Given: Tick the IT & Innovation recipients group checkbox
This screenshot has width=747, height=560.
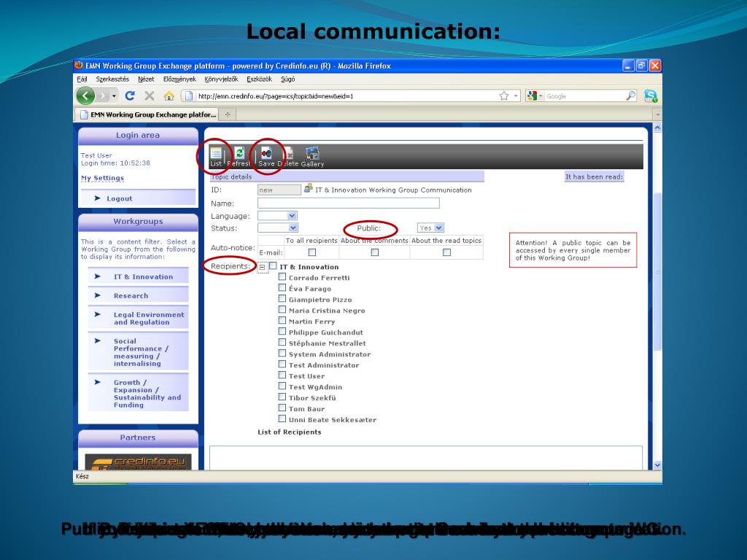Looking at the screenshot, I should (273, 265).
